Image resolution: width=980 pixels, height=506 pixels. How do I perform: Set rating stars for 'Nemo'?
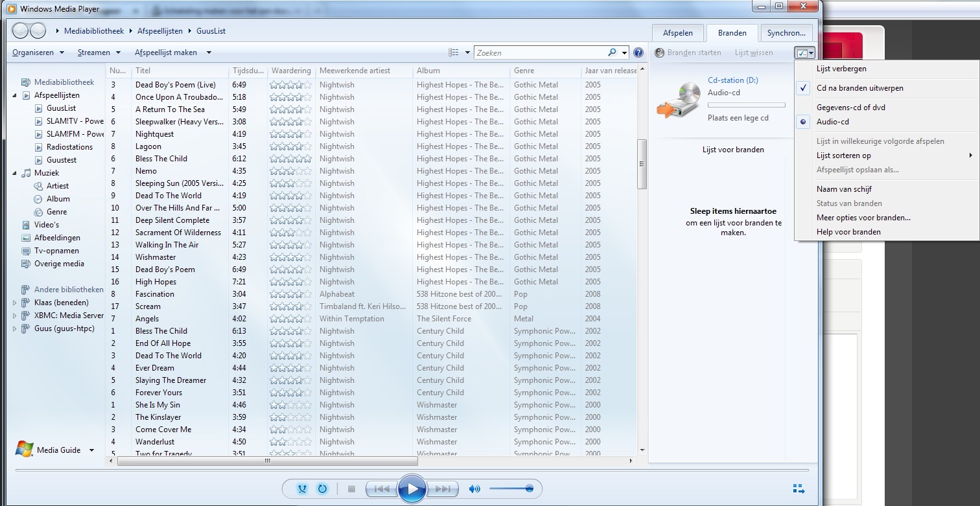291,171
